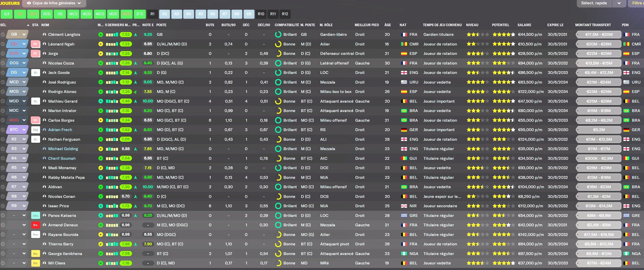This screenshot has width=644, height=270.
Task: Click the yellow morale icon for Léonard Ngah
Action: [x=101, y=44]
